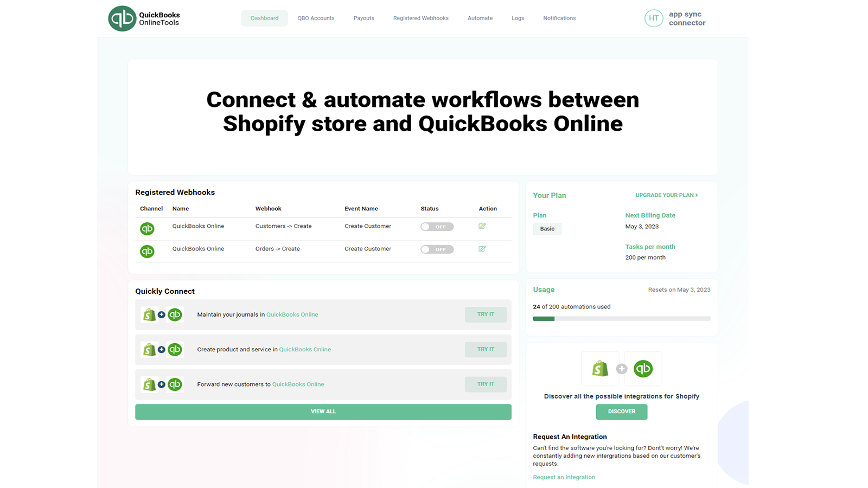Click plus icon in Create product and service row
868x488 pixels.
point(162,349)
